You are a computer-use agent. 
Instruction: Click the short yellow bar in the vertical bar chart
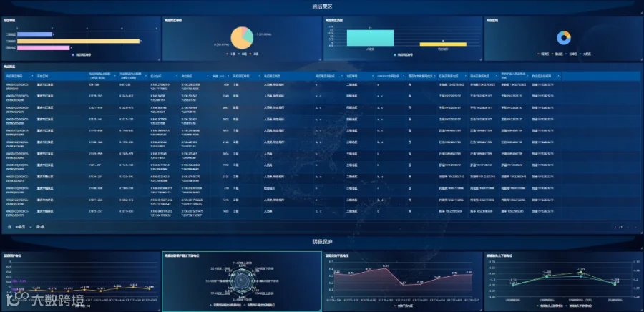(x=443, y=44)
